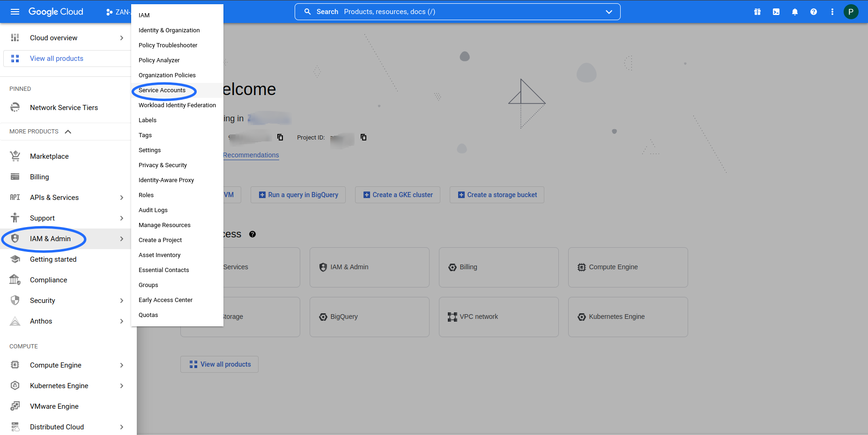
Task: Select Workload Identity Federation
Action: click(177, 105)
